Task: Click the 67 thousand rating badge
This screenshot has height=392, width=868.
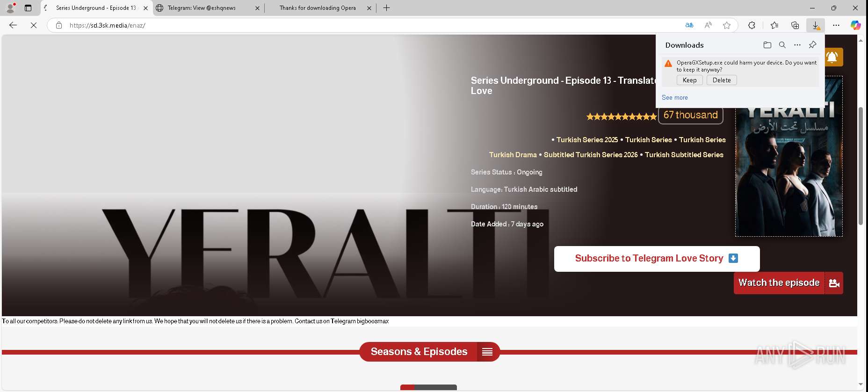Action: point(690,115)
